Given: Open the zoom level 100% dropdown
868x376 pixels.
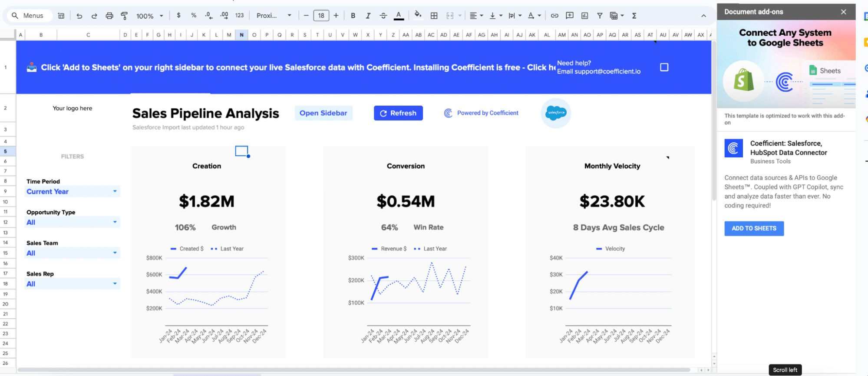Looking at the screenshot, I should 149,16.
